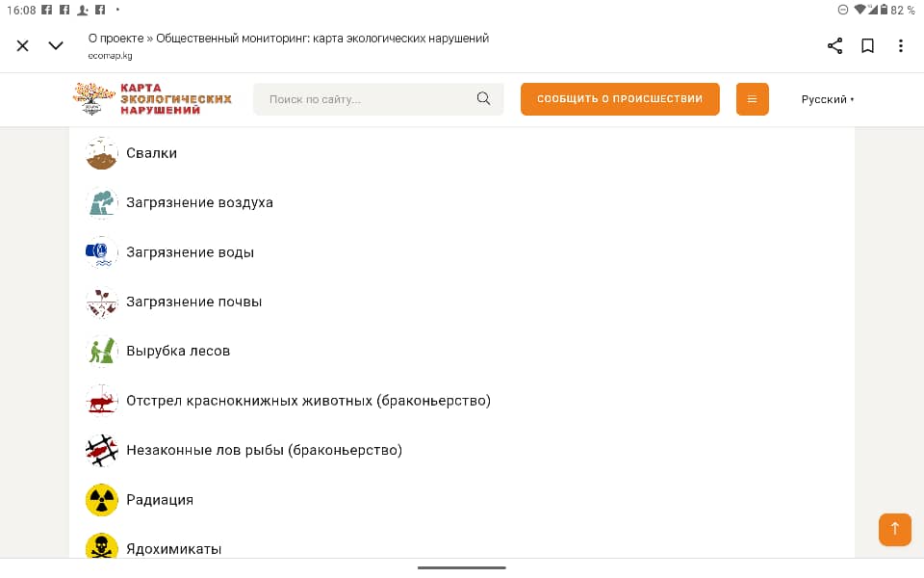Click the site search input field

(378, 99)
